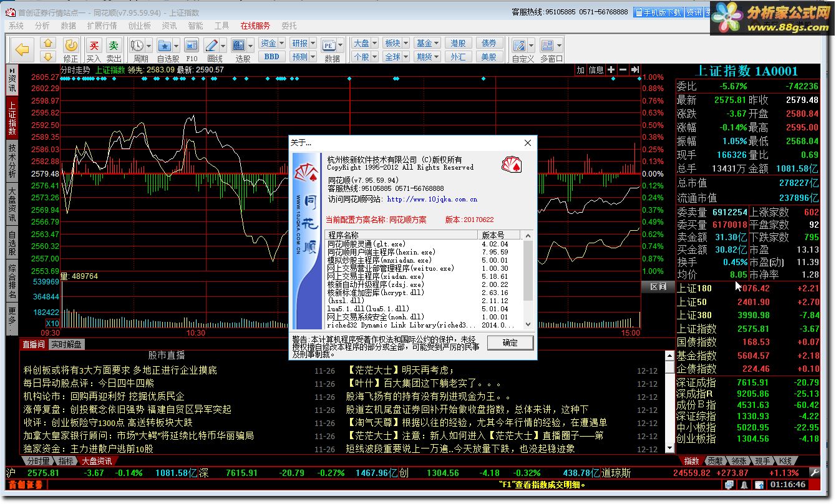Click the wrench settings icon in ticker bar
The width and height of the screenshot is (836, 504).
(x=814, y=473)
